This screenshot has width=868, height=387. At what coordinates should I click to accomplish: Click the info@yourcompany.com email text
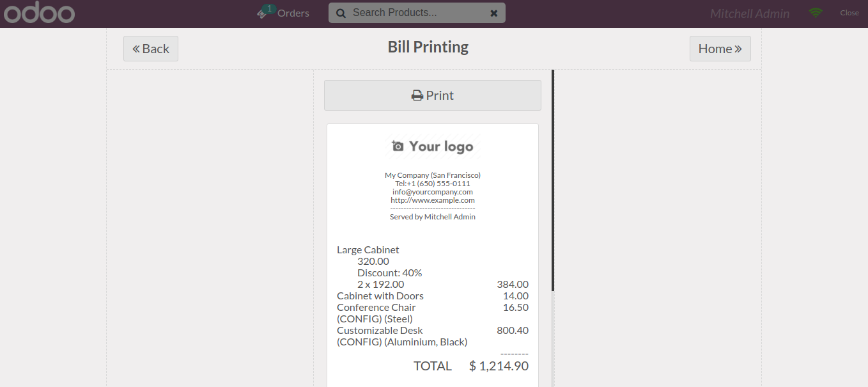[x=433, y=192]
